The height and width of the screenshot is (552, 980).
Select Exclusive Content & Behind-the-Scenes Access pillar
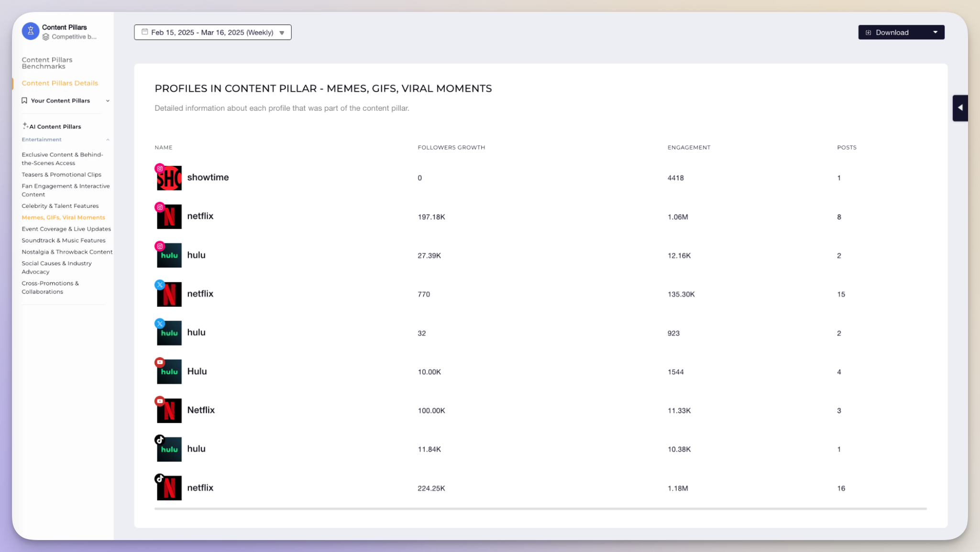(x=63, y=159)
